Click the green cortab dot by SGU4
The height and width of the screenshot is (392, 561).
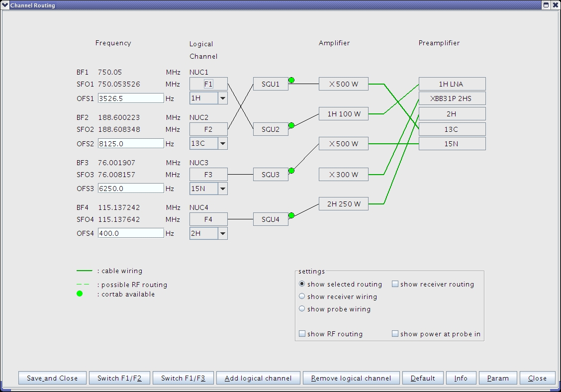[x=291, y=215]
